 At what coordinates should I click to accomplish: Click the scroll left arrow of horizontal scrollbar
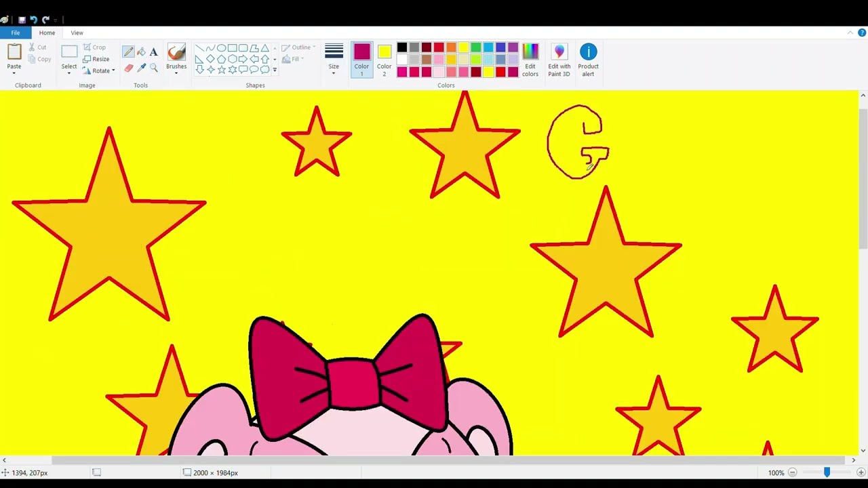pyautogui.click(x=4, y=460)
